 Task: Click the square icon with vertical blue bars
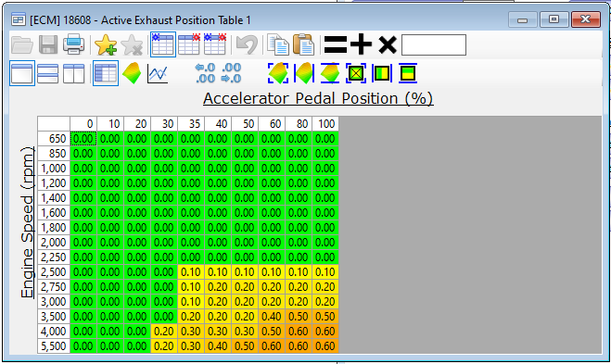tap(381, 73)
